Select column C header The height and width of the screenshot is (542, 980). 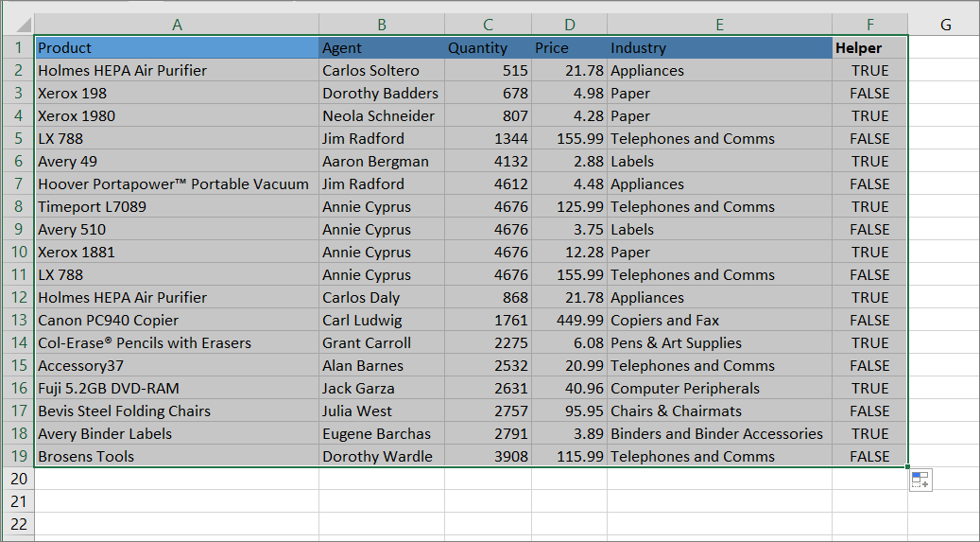point(489,25)
